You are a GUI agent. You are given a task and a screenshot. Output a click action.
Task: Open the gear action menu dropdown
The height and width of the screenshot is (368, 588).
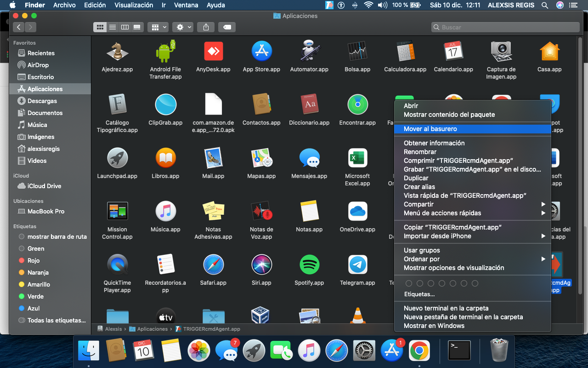pyautogui.click(x=183, y=27)
